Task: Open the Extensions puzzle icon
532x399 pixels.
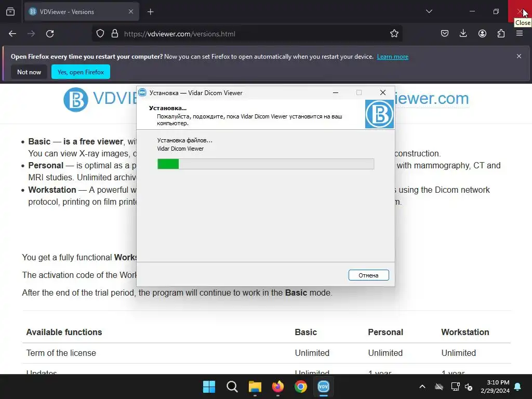Action: pyautogui.click(x=501, y=34)
